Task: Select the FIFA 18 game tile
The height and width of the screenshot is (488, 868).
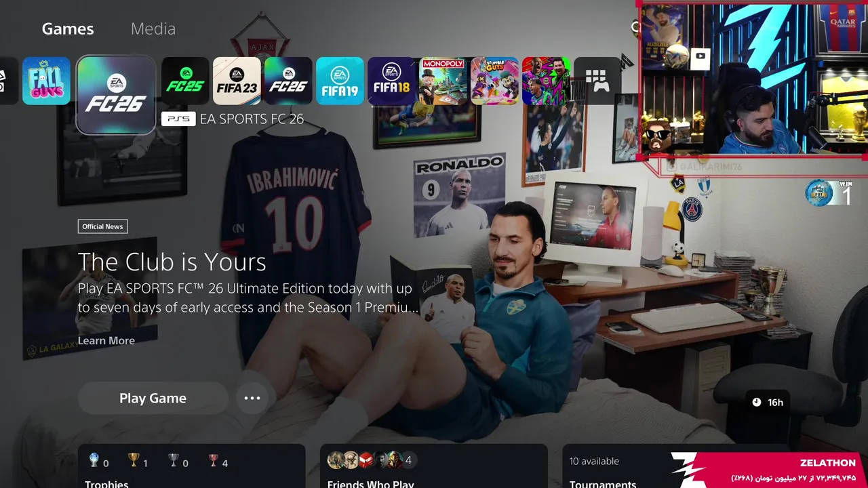Action: pos(391,81)
